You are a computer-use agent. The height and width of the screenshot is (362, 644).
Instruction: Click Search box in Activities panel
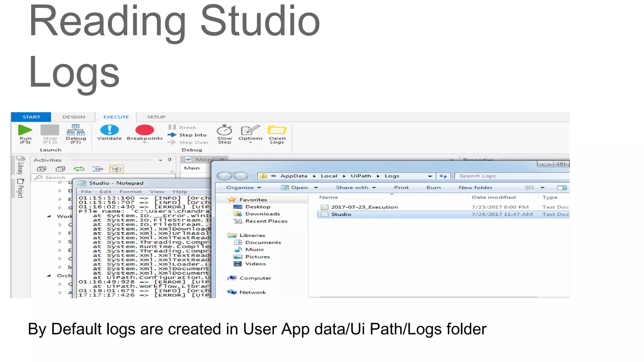103,178
